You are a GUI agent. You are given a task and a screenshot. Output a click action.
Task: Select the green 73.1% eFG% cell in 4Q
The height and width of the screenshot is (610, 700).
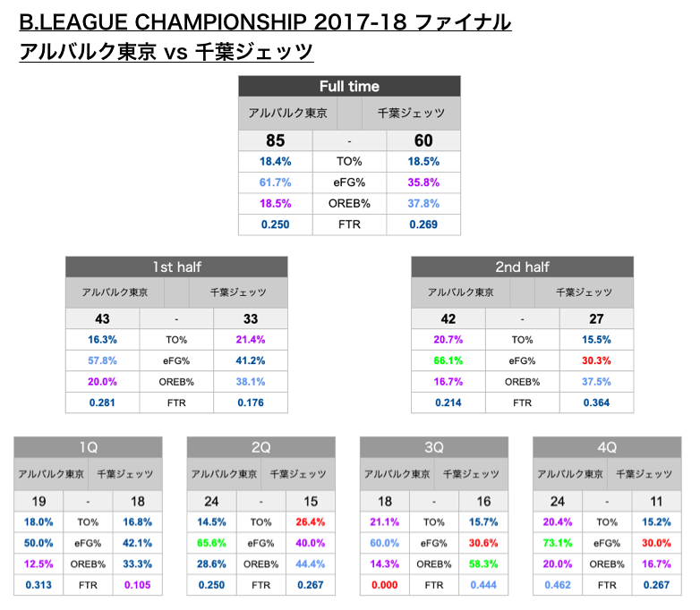(556, 543)
